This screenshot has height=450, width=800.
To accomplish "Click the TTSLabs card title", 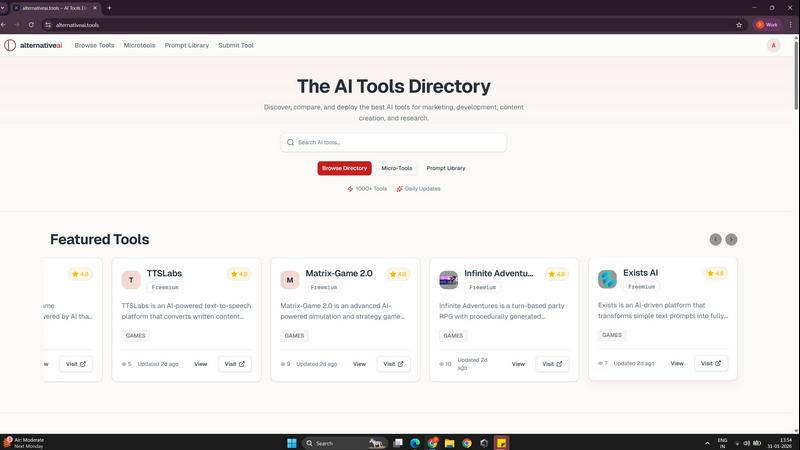I will pyautogui.click(x=164, y=273).
